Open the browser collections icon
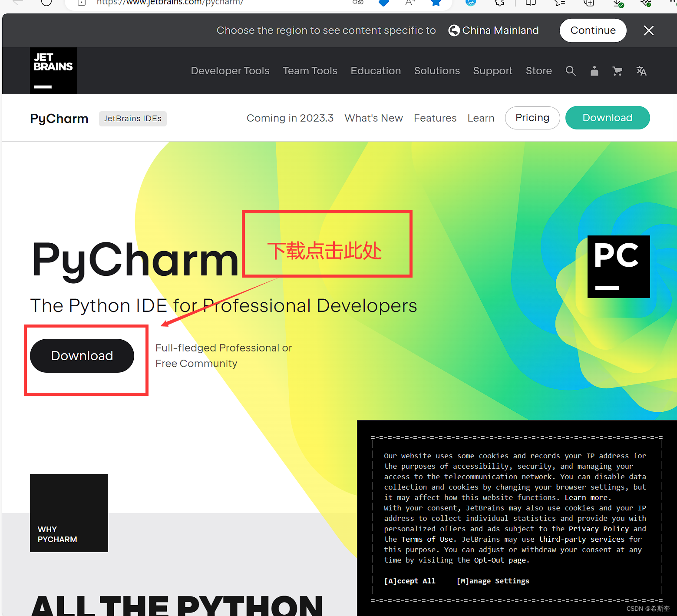Screen dimensions: 677x616 pyautogui.click(x=589, y=3)
